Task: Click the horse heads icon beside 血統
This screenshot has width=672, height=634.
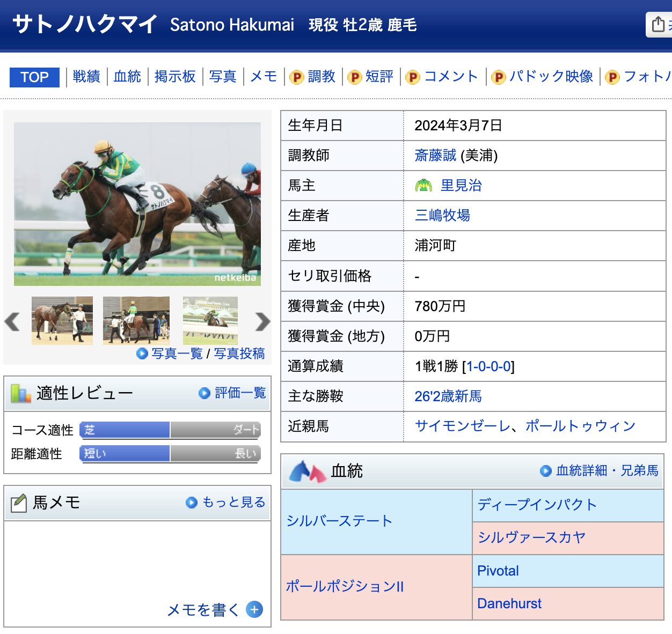Action: [x=308, y=471]
